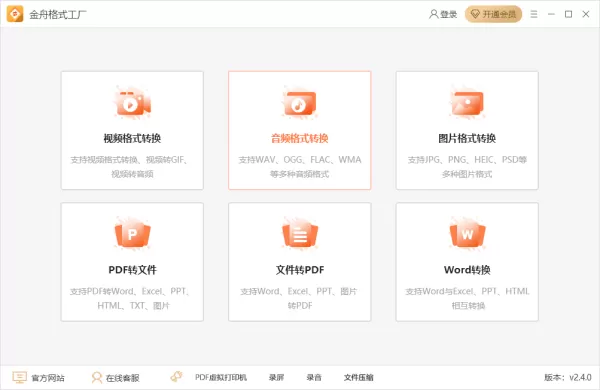The width and height of the screenshot is (600, 390).
Task: Click the user profile icon beside 登录
Action: (433, 14)
